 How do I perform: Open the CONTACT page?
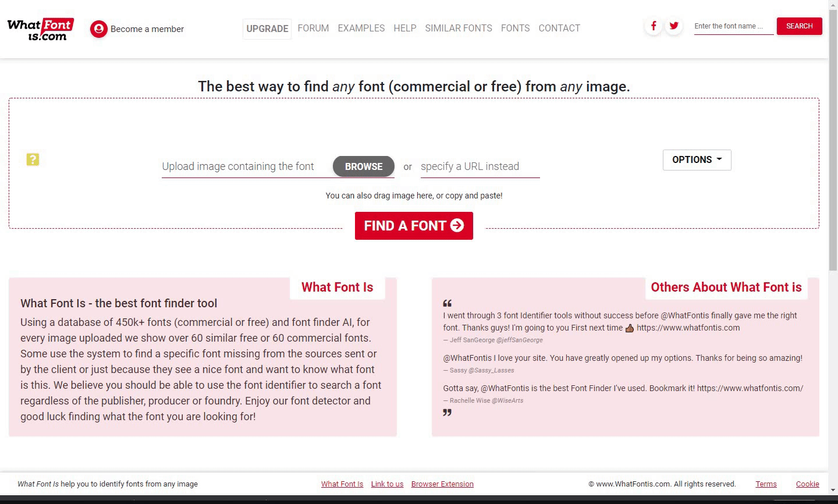click(x=559, y=28)
